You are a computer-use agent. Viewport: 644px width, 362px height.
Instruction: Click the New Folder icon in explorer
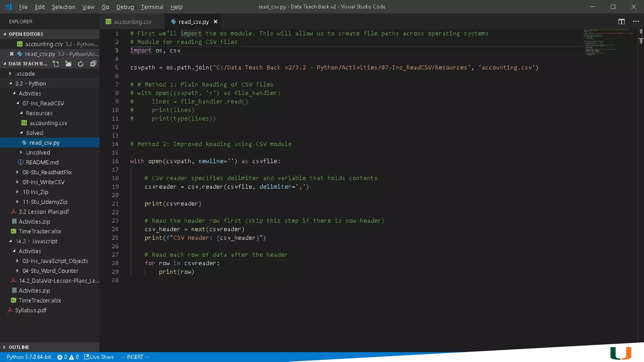[68, 64]
